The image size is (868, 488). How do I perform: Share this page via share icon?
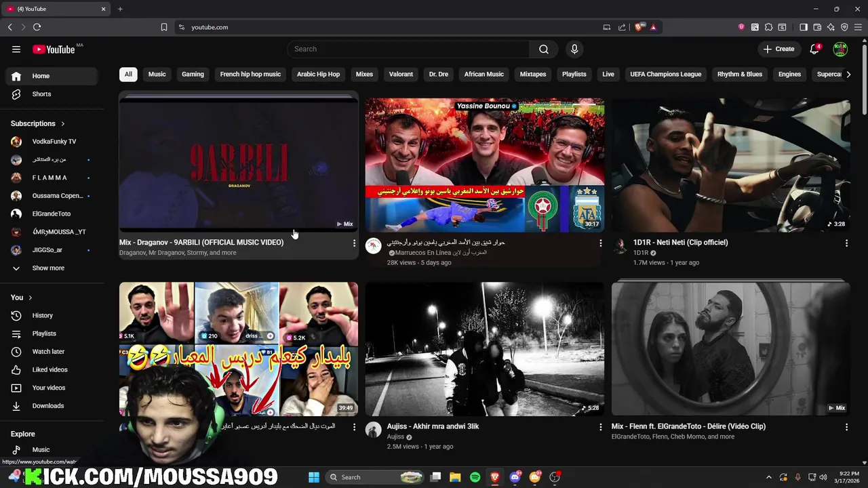(622, 27)
